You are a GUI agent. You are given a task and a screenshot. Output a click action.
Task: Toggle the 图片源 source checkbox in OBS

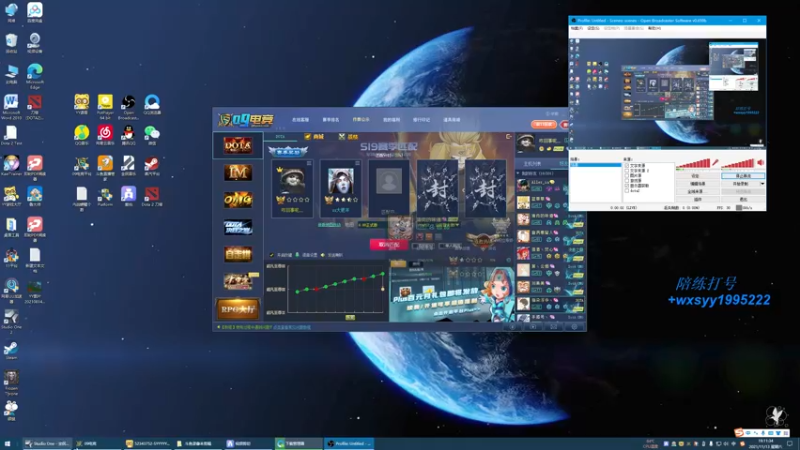[x=627, y=176]
